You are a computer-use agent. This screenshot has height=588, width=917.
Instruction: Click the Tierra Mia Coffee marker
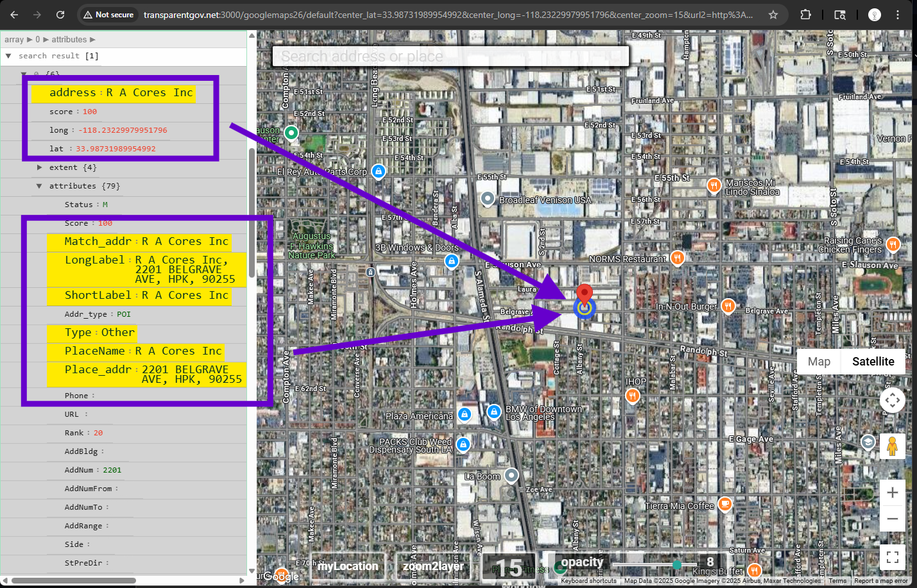point(724,503)
